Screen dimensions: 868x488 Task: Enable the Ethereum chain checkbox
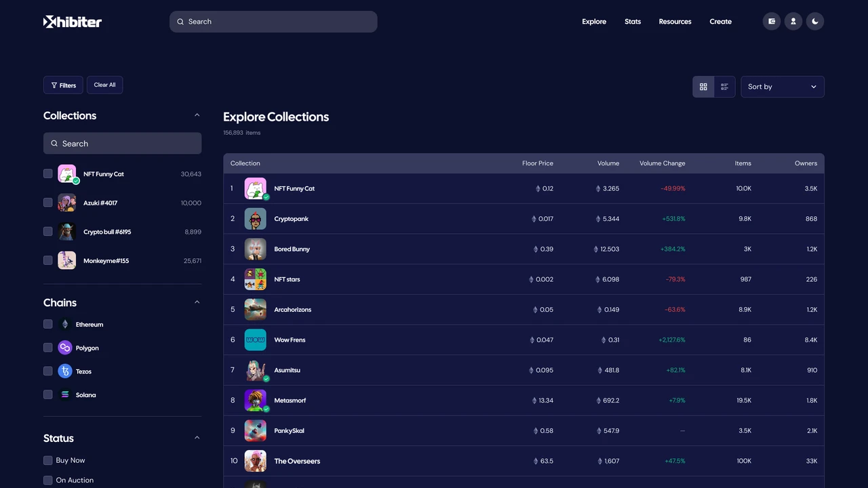point(48,324)
